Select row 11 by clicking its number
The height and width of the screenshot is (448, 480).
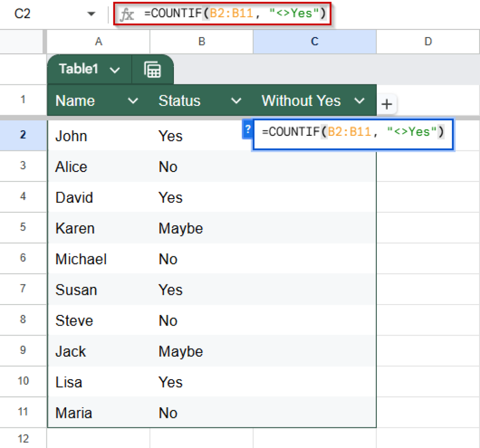click(x=23, y=412)
